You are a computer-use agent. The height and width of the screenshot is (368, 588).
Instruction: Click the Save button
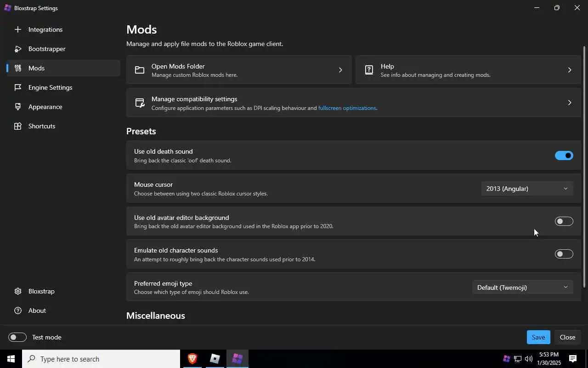click(x=538, y=337)
